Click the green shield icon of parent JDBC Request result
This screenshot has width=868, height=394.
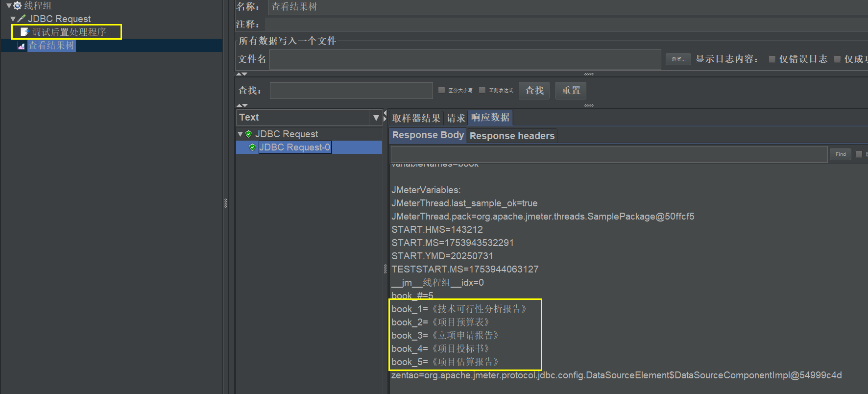[x=248, y=134]
